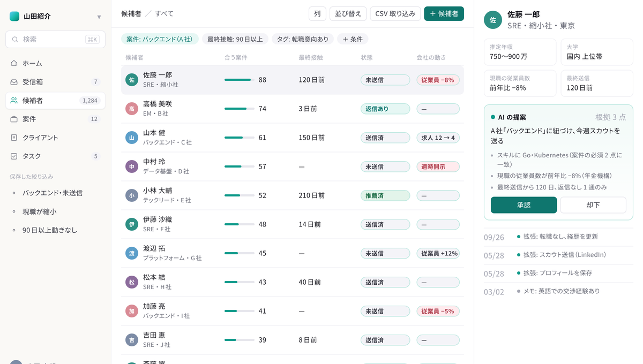Viewport: 643px width, 364px height.
Task: Reject the AI suggestion with 却下
Action: coord(593,205)
